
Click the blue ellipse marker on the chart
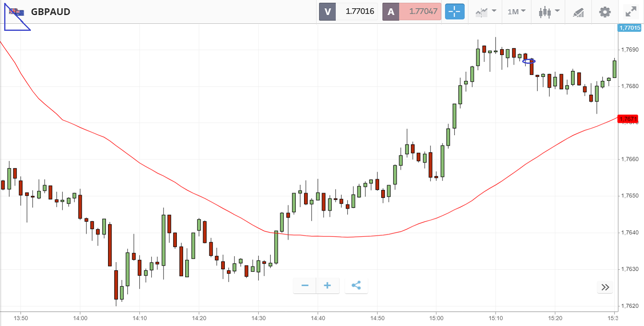pos(529,61)
